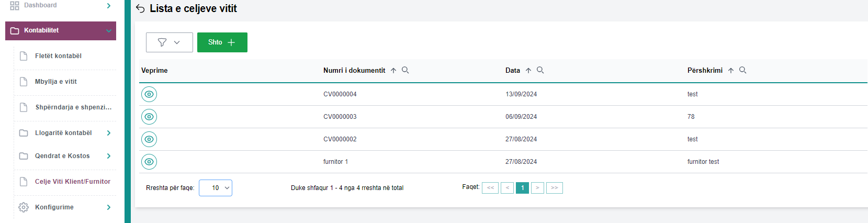The height and width of the screenshot is (223, 868).
Task: Search in Numri i dokumentit column
Action: point(405,70)
